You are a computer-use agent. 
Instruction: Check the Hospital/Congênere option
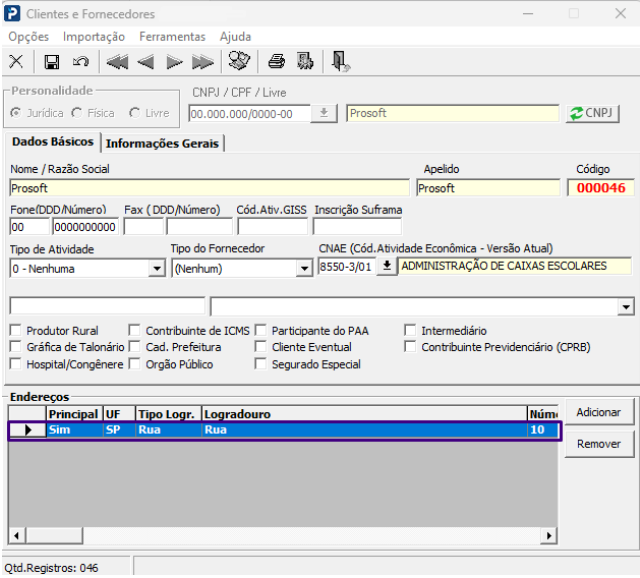coord(16,363)
